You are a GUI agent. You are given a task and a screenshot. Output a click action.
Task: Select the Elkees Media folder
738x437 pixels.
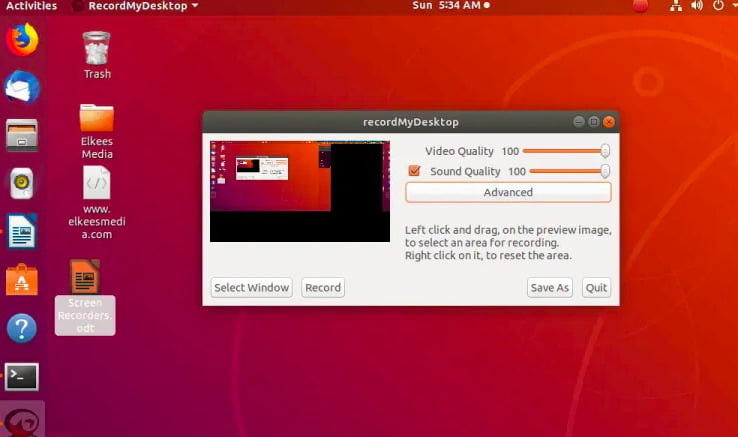pyautogui.click(x=97, y=131)
